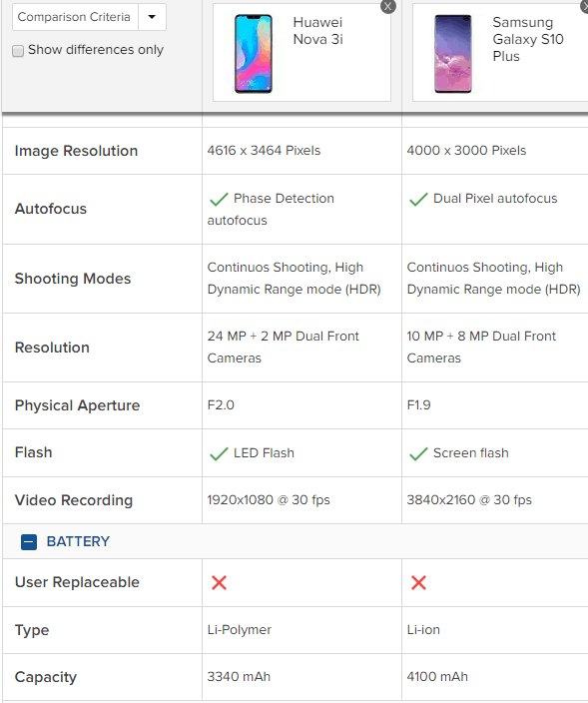588x703 pixels.
Task: Click the Huawei Nova 3i phone image
Action: pyautogui.click(x=254, y=54)
